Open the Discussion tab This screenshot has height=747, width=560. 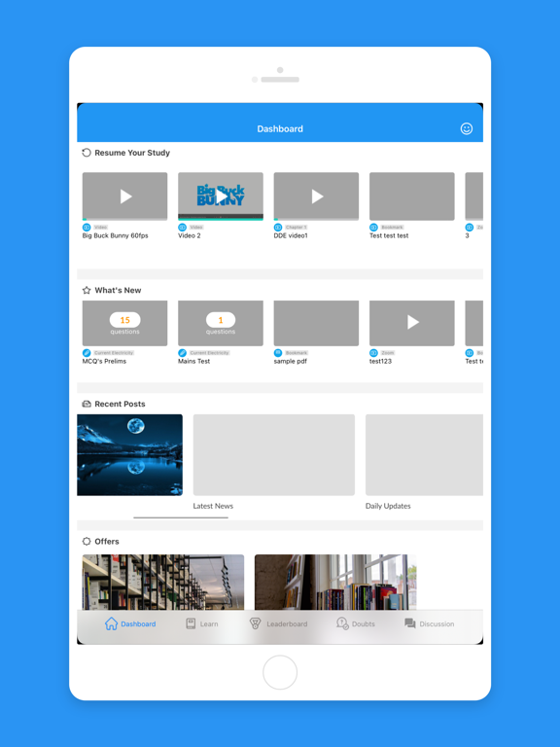pyautogui.click(x=429, y=623)
